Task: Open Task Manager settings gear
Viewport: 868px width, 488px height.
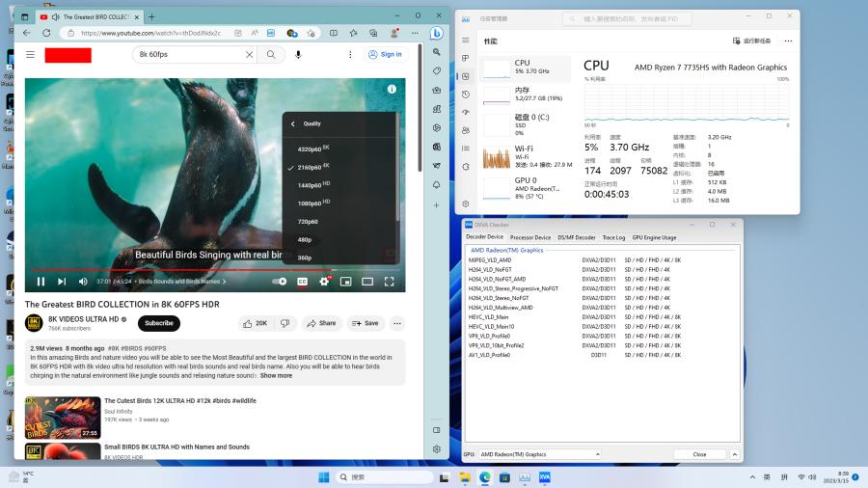Action: tap(466, 203)
